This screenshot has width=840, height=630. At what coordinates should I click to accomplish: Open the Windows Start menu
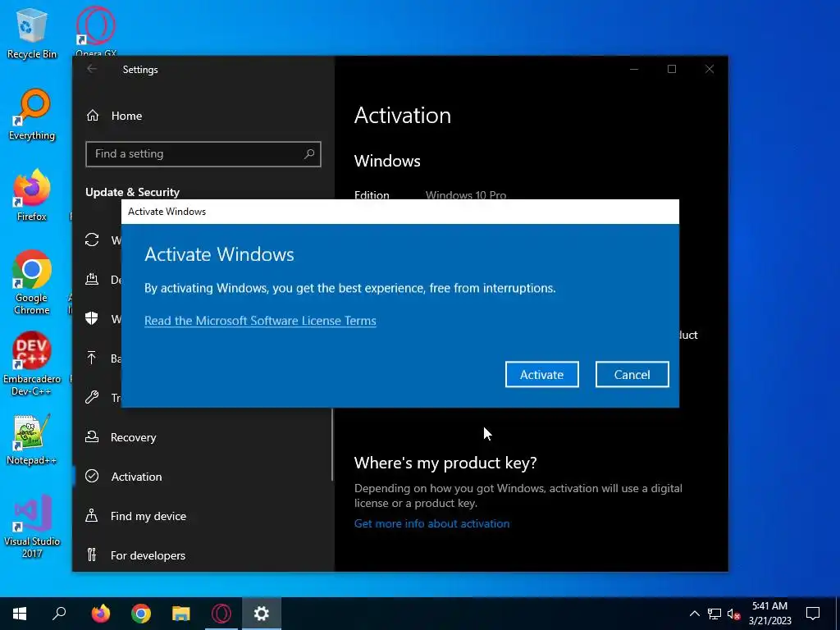(x=20, y=614)
